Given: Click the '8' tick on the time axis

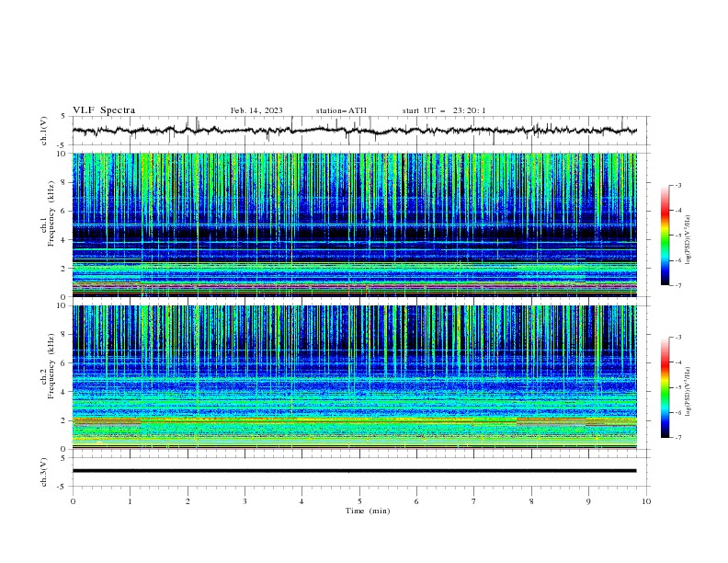Looking at the screenshot, I should (x=531, y=501).
